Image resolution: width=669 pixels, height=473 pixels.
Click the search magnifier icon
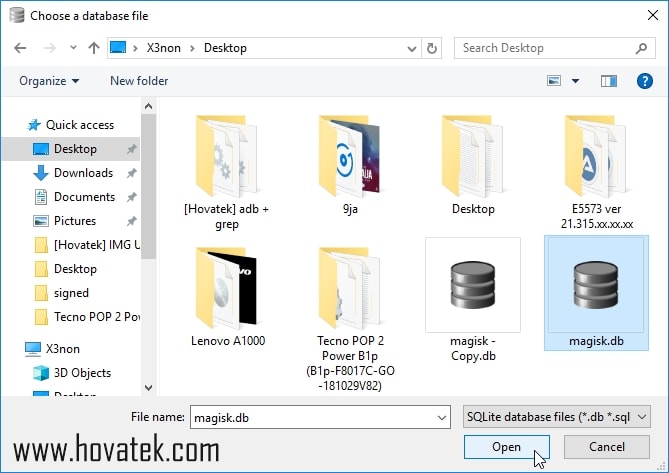(641, 48)
